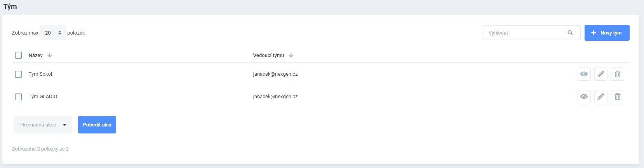
Task: Edit Tým GLADIO with pencil icon
Action: [600, 97]
